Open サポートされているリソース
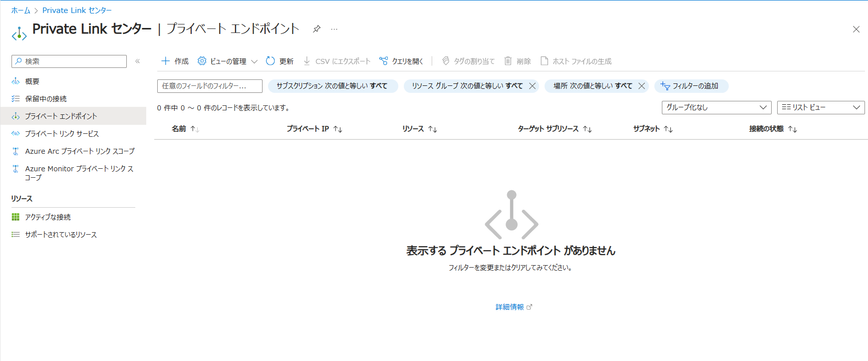Viewport: 868px width, 361px height. pos(61,235)
